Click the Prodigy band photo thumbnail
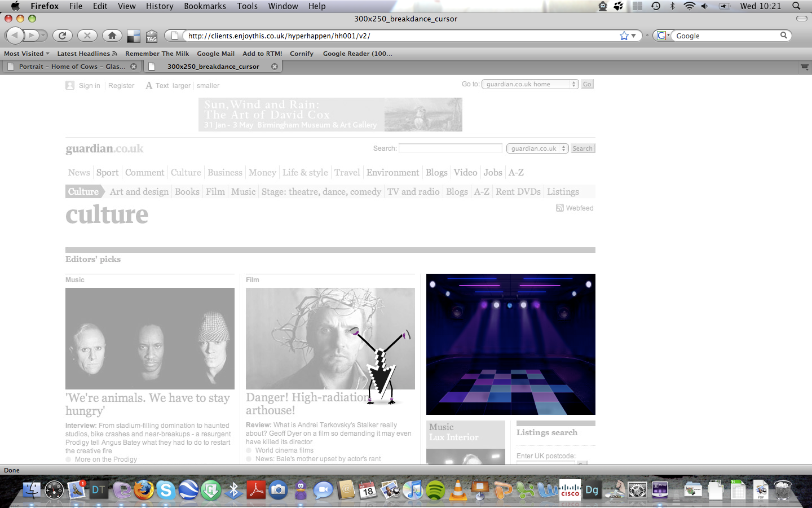812x508 pixels. pyautogui.click(x=150, y=339)
